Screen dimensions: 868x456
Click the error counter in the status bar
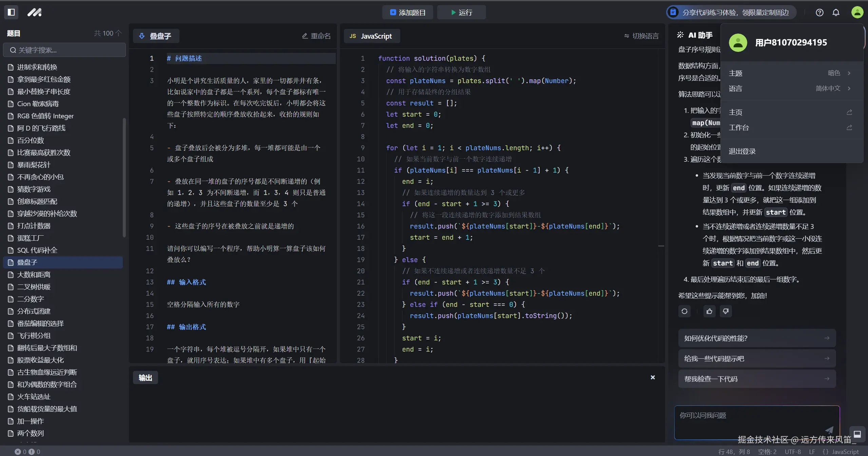click(x=21, y=451)
